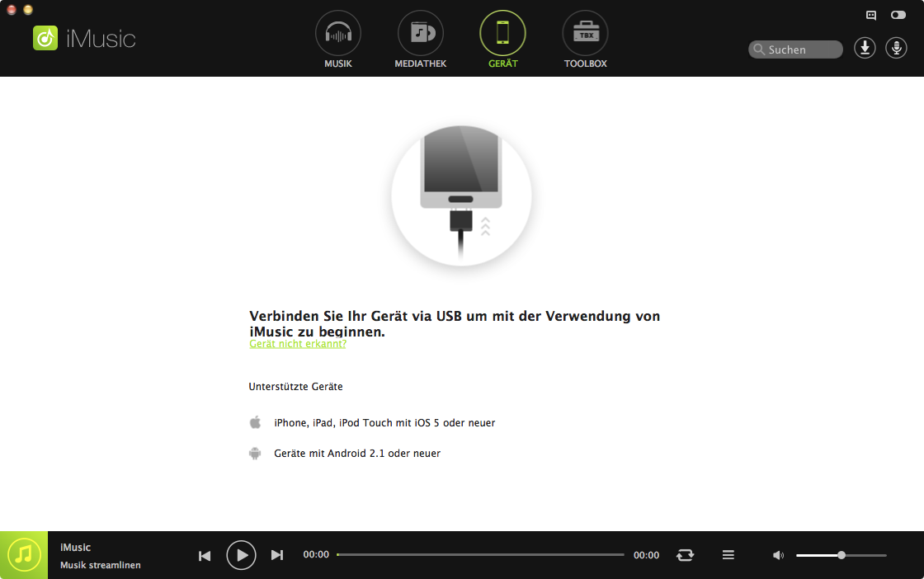
Task: Click the elapsed time 00:00 left label
Action: (316, 554)
